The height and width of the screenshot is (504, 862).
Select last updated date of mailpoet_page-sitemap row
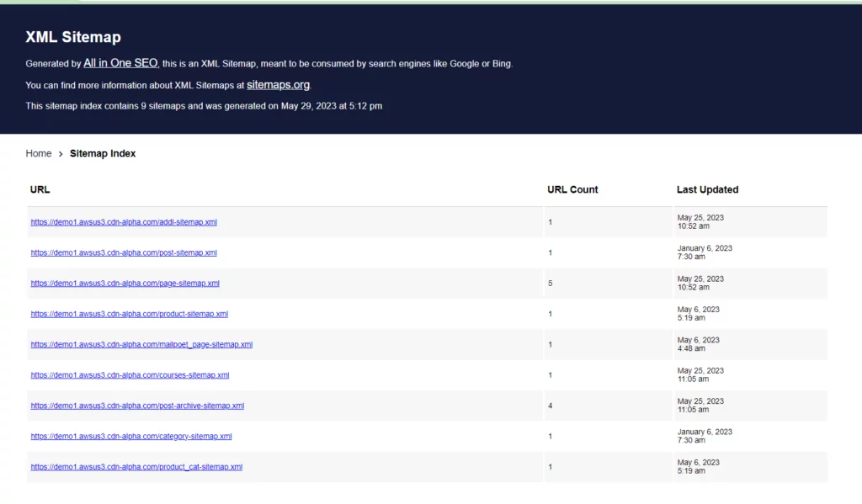(x=698, y=344)
